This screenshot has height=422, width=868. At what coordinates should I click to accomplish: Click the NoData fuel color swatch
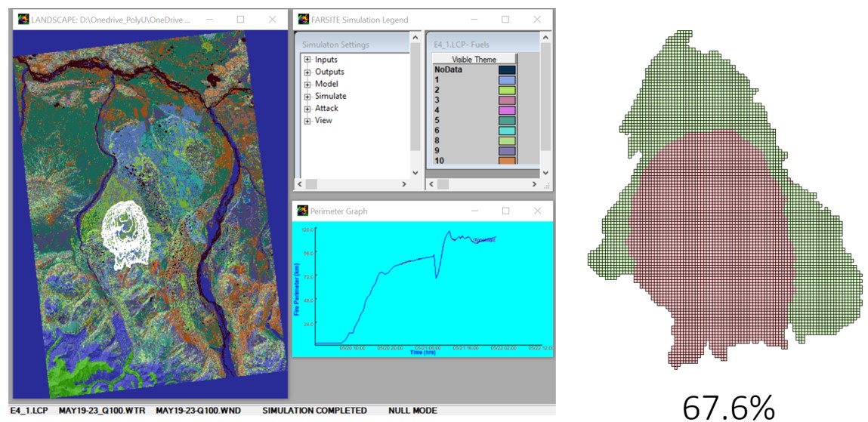507,70
